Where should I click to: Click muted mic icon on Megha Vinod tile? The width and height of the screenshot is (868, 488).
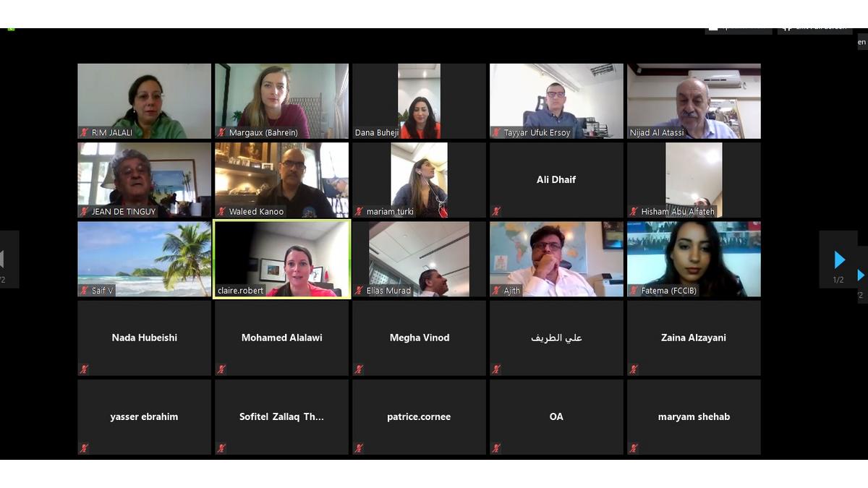tap(359, 369)
